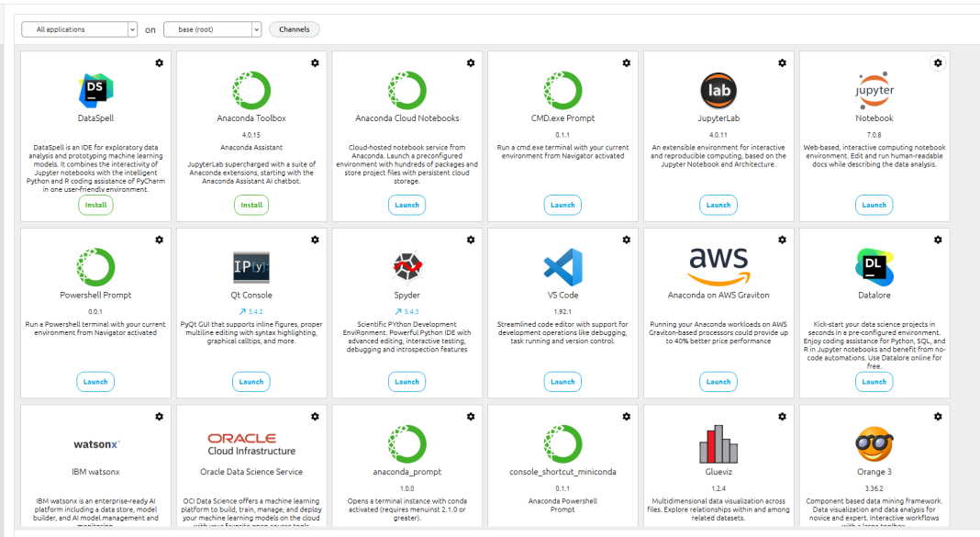Open gear settings menu on CMD.exe Prompt tile
Screen dimensions: 980x537
pos(626,62)
